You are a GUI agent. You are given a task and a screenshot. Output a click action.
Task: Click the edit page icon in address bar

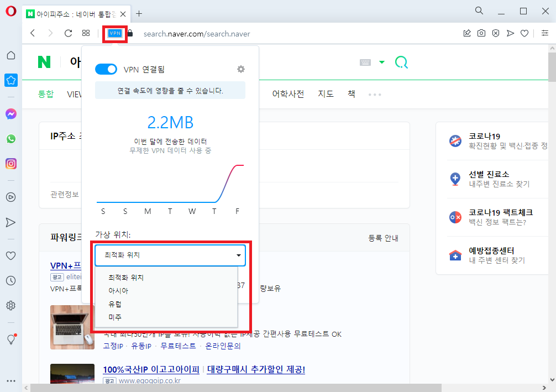[x=467, y=33]
